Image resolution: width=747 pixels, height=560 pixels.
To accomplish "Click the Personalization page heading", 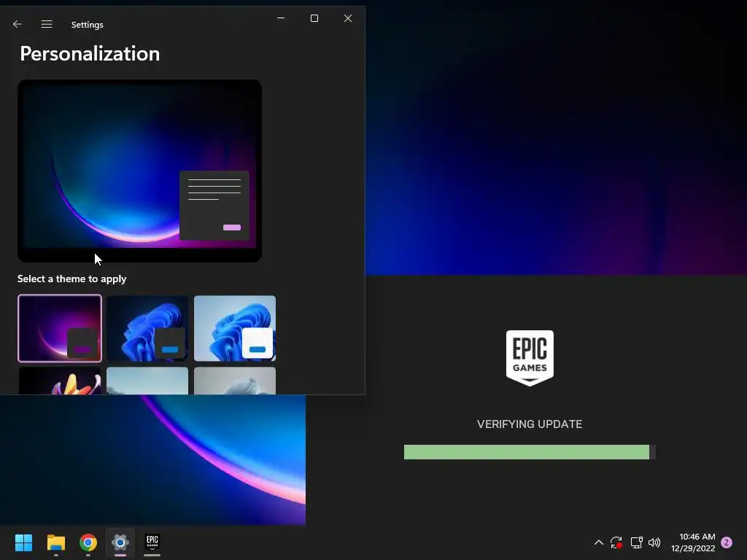I will click(90, 53).
